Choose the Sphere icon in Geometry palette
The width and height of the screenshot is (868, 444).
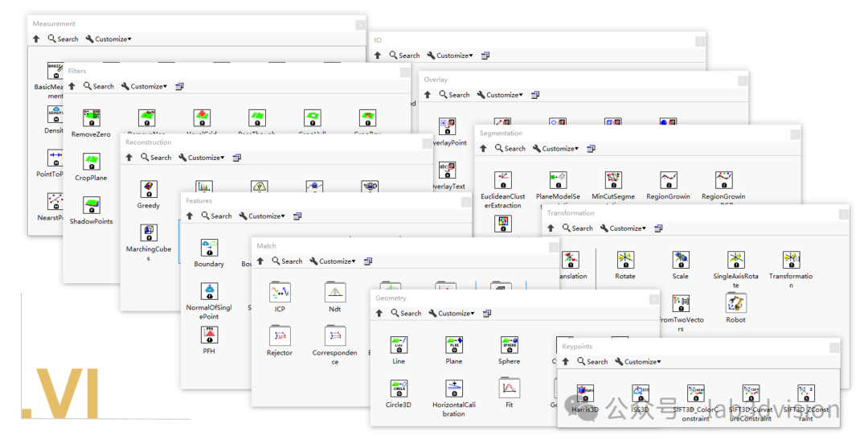(509, 345)
